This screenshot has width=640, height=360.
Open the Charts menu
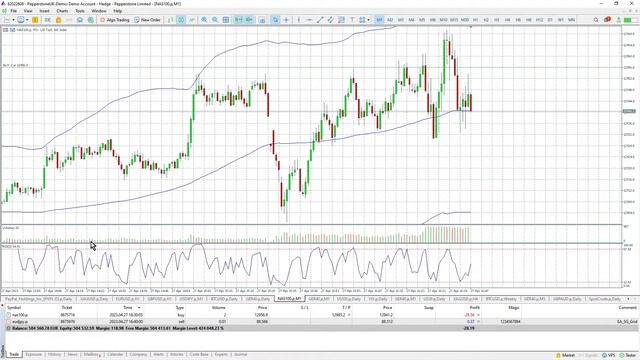point(62,11)
